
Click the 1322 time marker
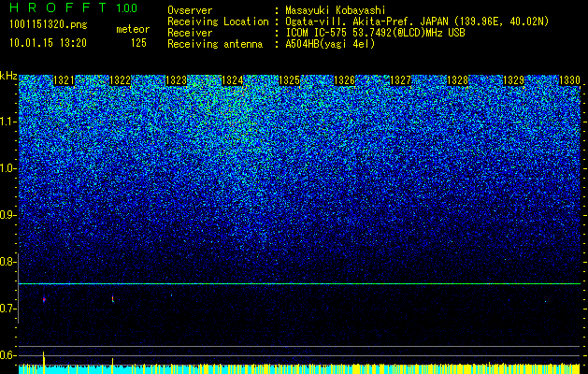point(121,80)
